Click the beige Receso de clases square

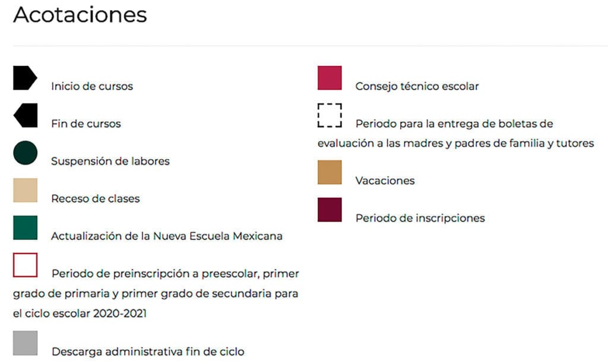[25, 191]
